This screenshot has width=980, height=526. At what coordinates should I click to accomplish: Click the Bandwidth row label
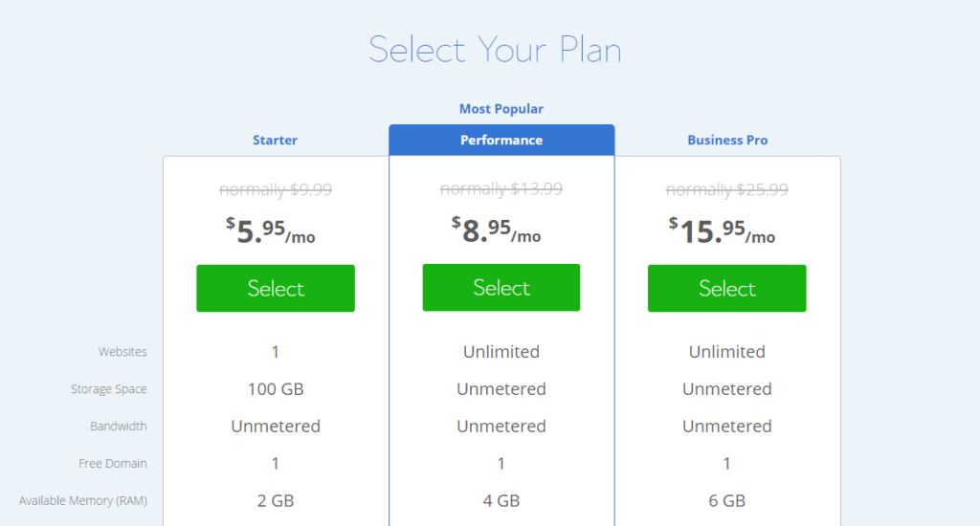(x=118, y=426)
